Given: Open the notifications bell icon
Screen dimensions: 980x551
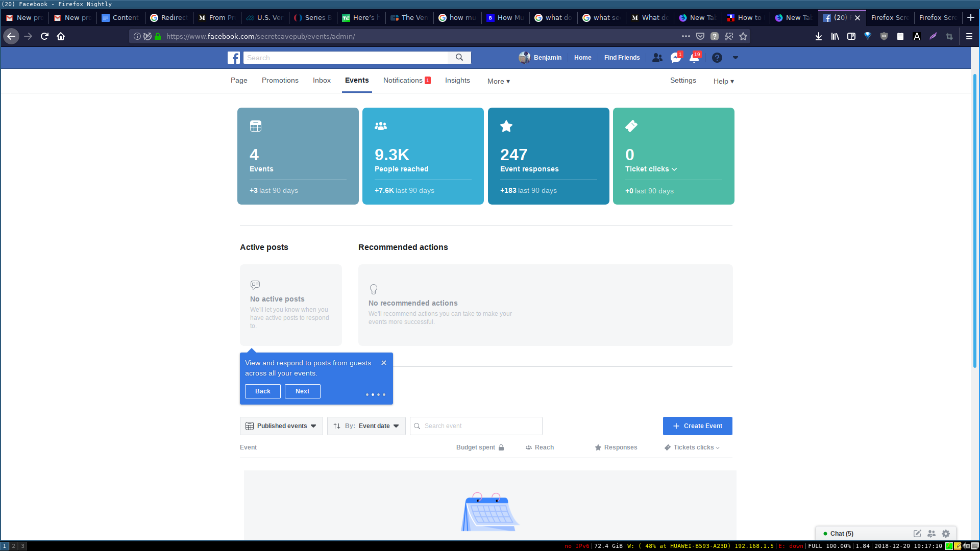Looking at the screenshot, I should (694, 58).
